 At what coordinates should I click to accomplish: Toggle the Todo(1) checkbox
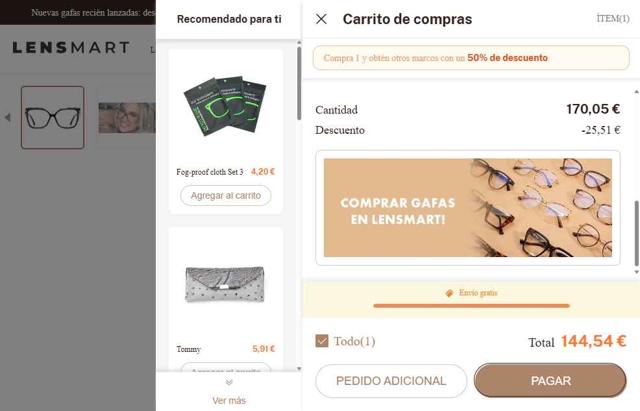pos(322,341)
